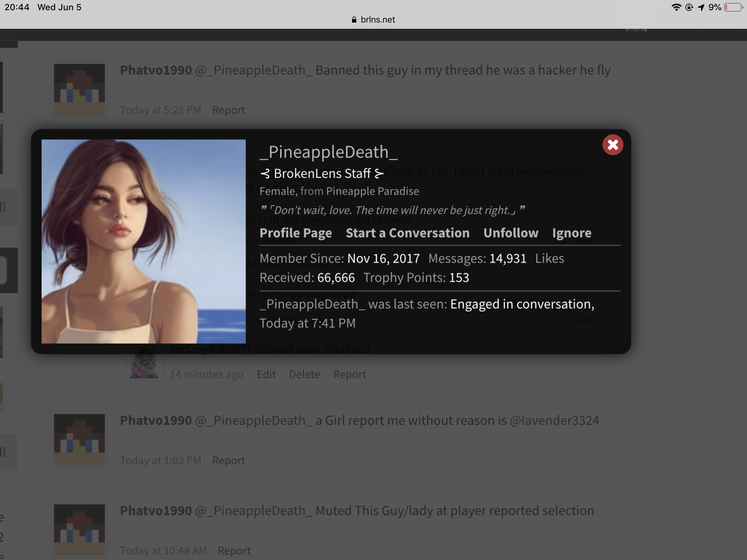This screenshot has height=560, width=747.
Task: Click the 'Today at 10:48 AM' timestamp
Action: tap(163, 551)
